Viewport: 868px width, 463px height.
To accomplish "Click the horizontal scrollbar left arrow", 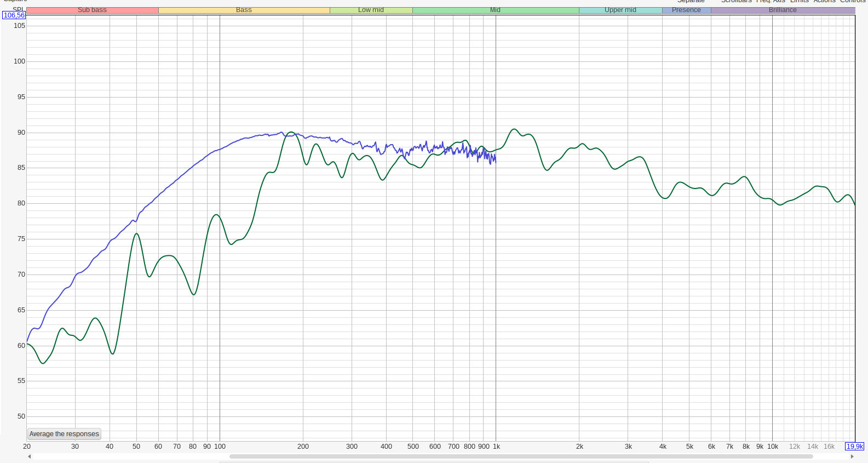I will (x=29, y=456).
